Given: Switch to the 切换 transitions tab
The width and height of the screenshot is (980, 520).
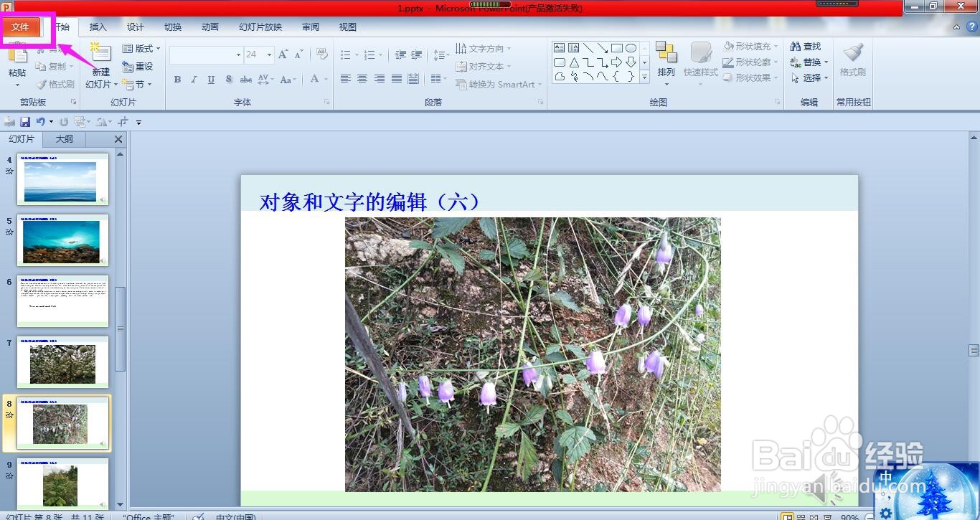Looking at the screenshot, I should pyautogui.click(x=173, y=27).
